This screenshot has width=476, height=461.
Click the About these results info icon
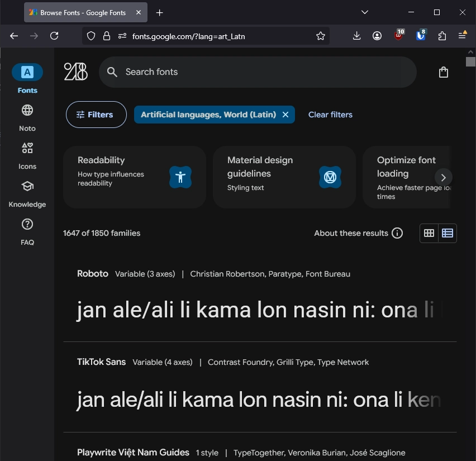(x=397, y=233)
